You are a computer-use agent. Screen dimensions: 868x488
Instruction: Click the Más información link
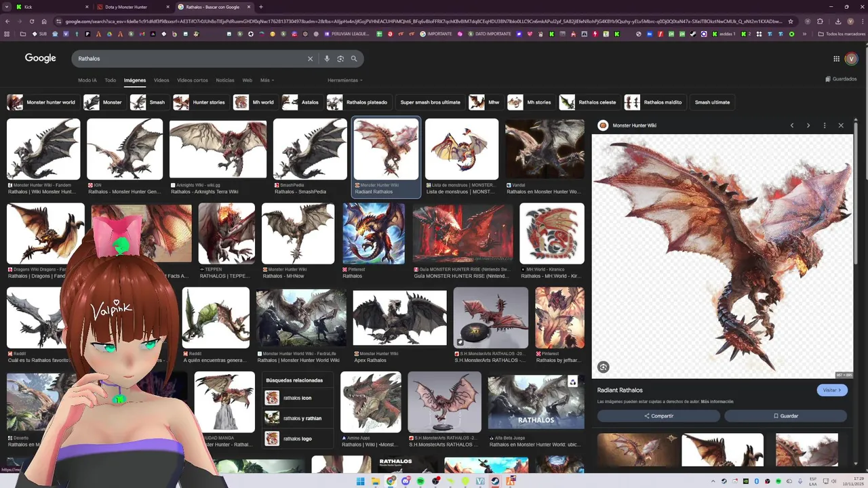(x=717, y=402)
